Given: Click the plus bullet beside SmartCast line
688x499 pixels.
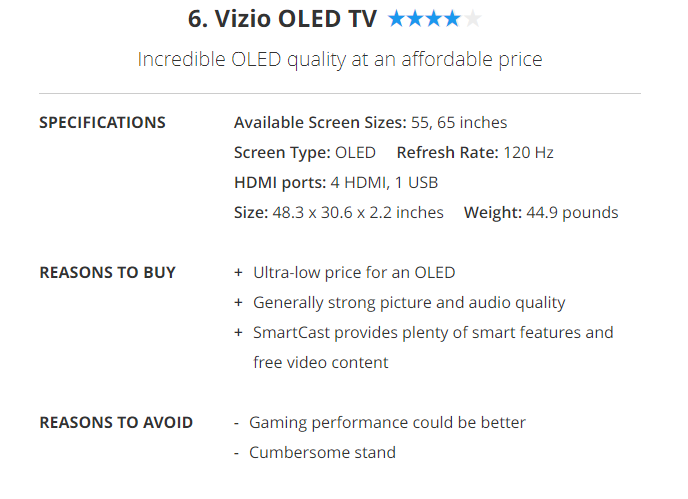Looking at the screenshot, I should [x=238, y=332].
